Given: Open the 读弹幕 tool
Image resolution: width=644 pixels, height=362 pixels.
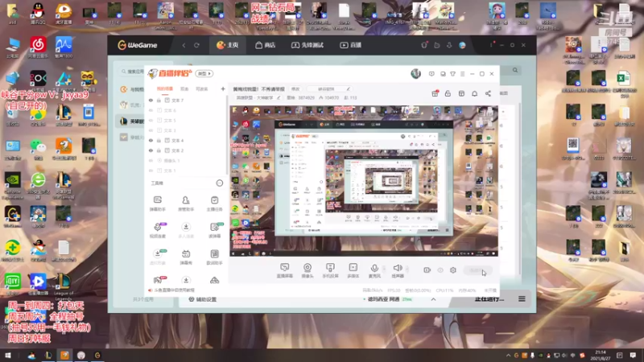Looking at the screenshot, I should pos(215,230).
